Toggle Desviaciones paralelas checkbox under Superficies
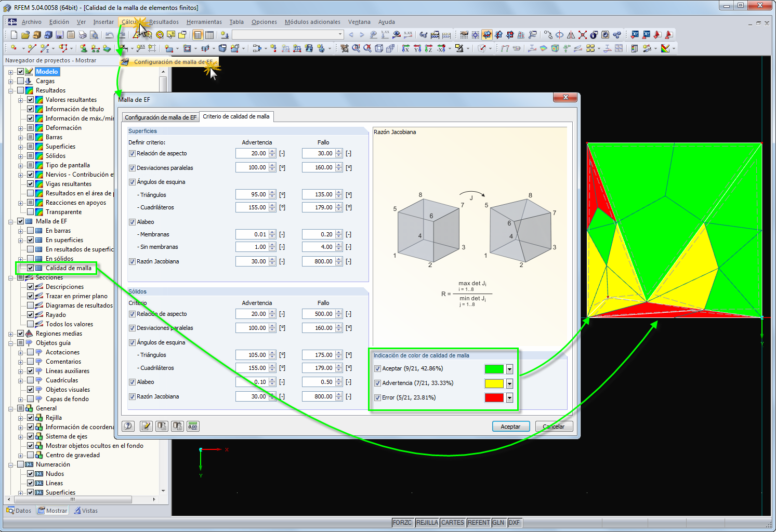The height and width of the screenshot is (532, 776). coord(132,168)
